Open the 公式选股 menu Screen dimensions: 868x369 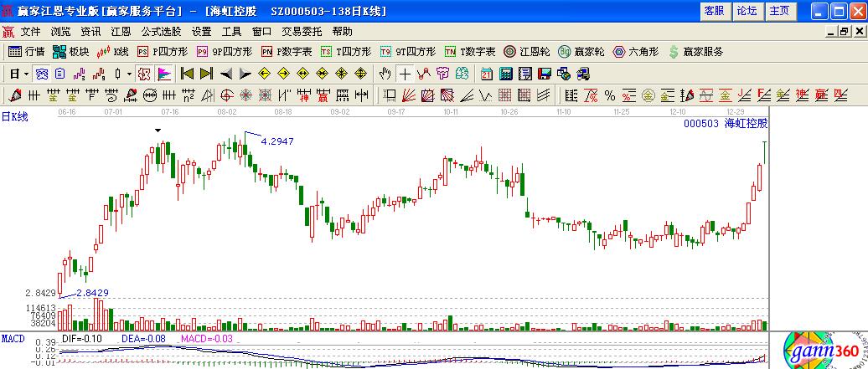[x=160, y=31]
